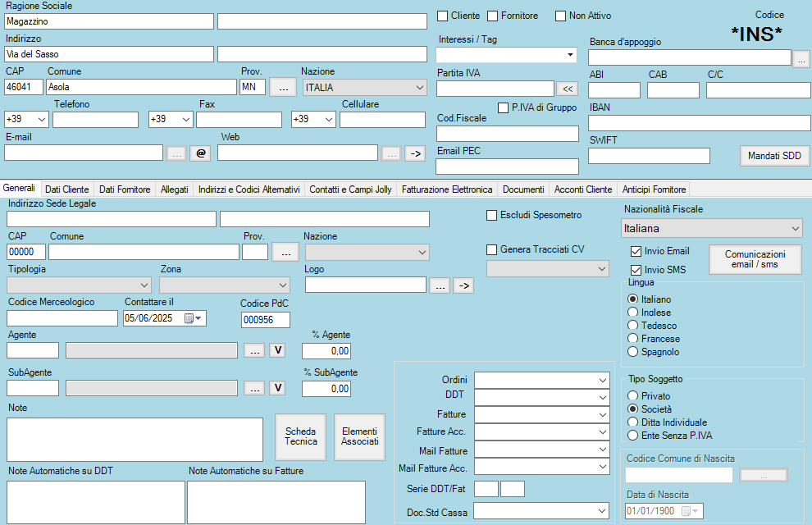Click the << button next to Partita IVA
Screen dimensions: 812x525
coord(567,89)
